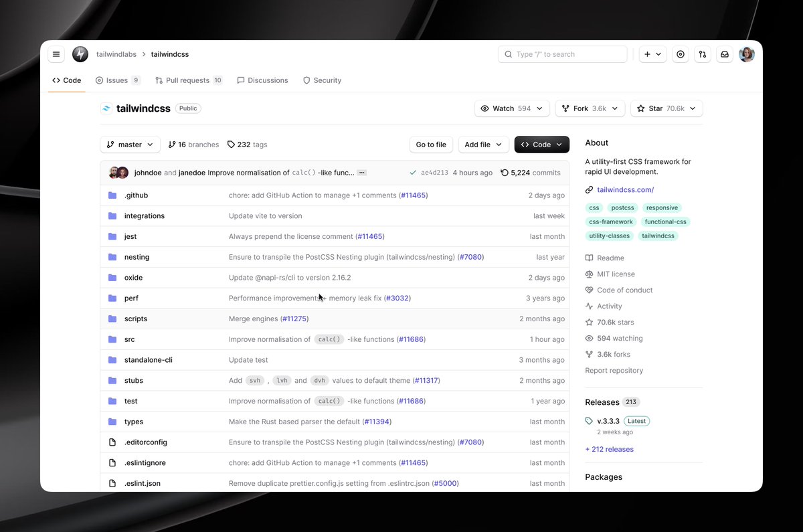803x532 pixels.
Task: Click the oxide folder icon
Action: coord(112,278)
